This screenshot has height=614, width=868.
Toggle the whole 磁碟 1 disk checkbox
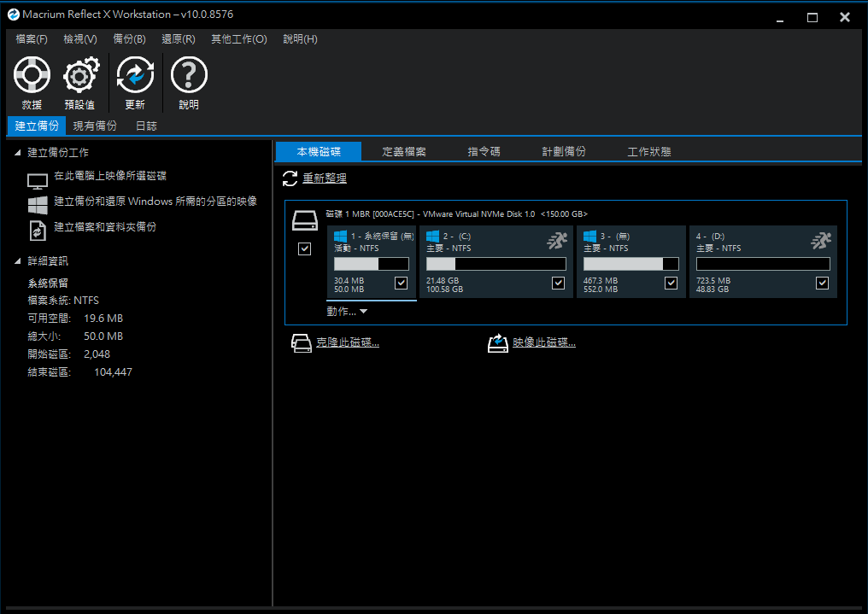(x=304, y=249)
